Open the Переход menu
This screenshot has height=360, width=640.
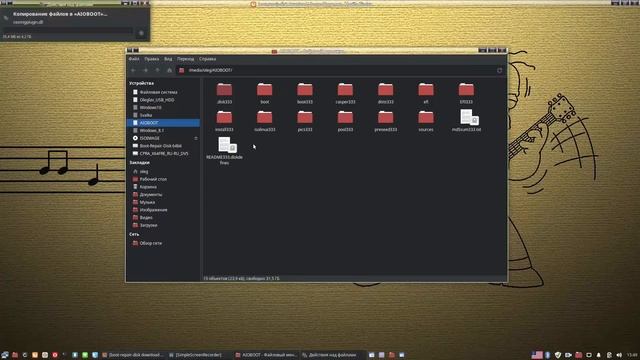tap(186, 59)
